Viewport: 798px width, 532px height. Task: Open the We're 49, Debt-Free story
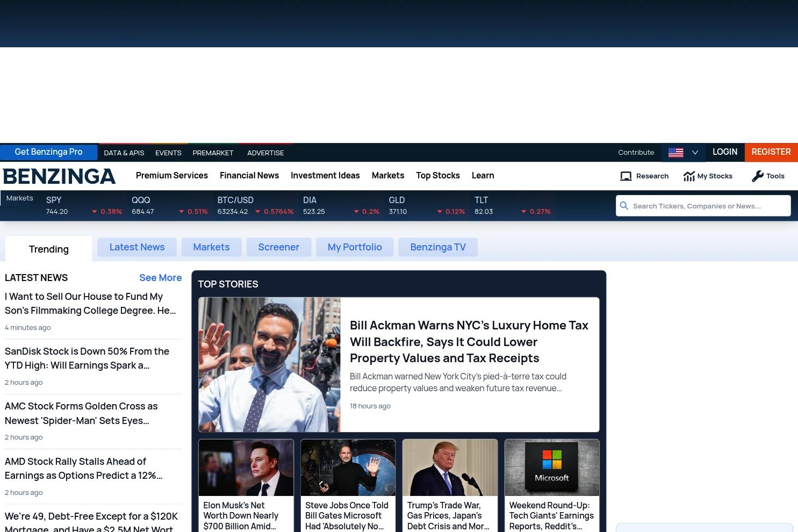[x=91, y=521]
